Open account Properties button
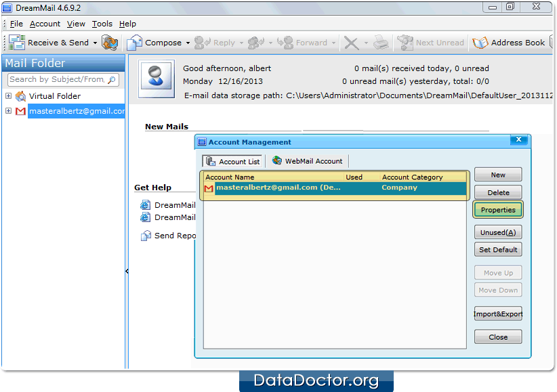This screenshot has height=392, width=557. pos(498,210)
